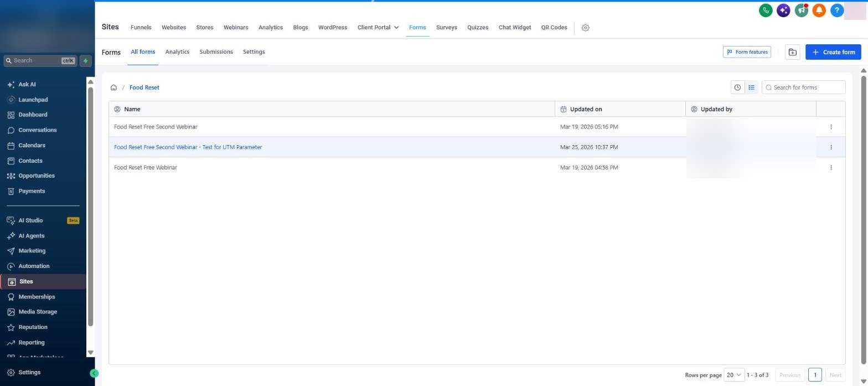
Task: Select the forms Settings sub-tab
Action: (x=254, y=52)
